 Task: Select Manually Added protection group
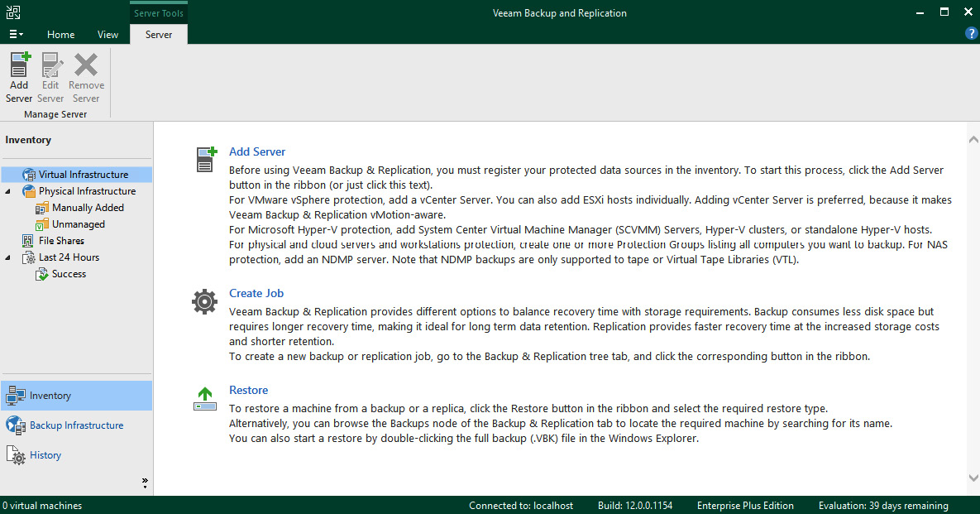point(88,208)
